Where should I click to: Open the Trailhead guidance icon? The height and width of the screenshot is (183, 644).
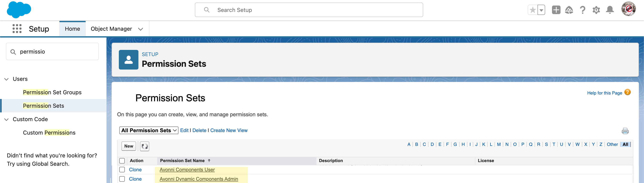[569, 10]
